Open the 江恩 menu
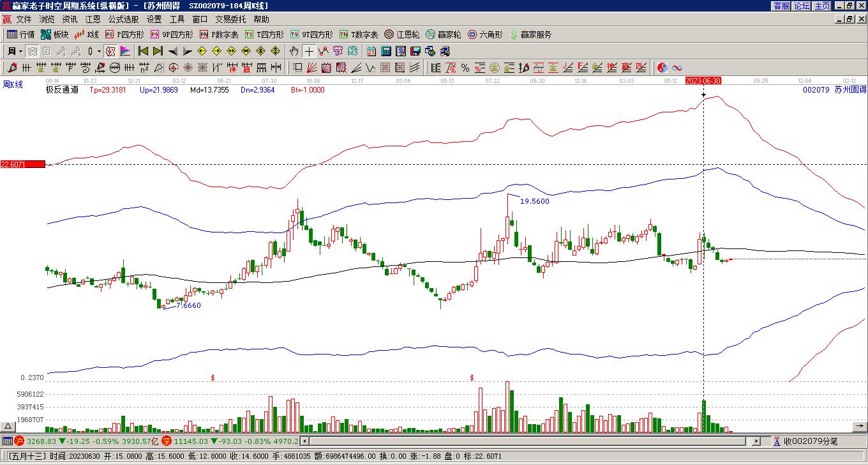This screenshot has height=465, width=868. [x=93, y=20]
